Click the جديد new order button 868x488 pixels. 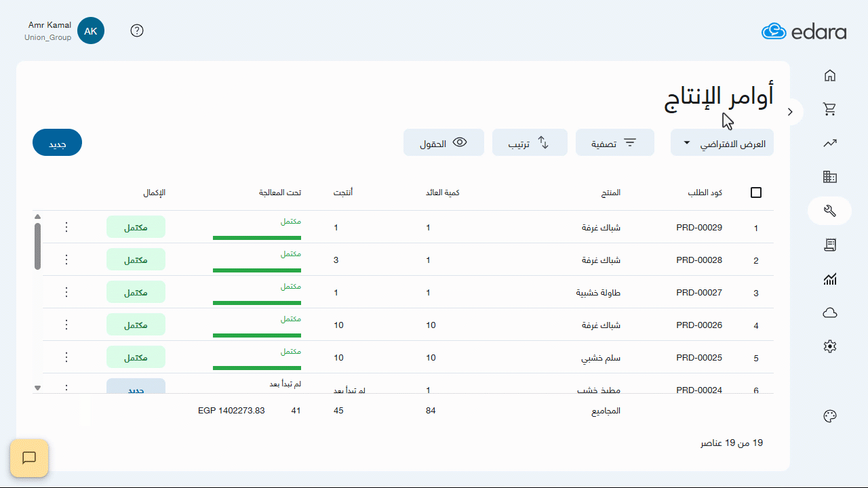tap(57, 142)
